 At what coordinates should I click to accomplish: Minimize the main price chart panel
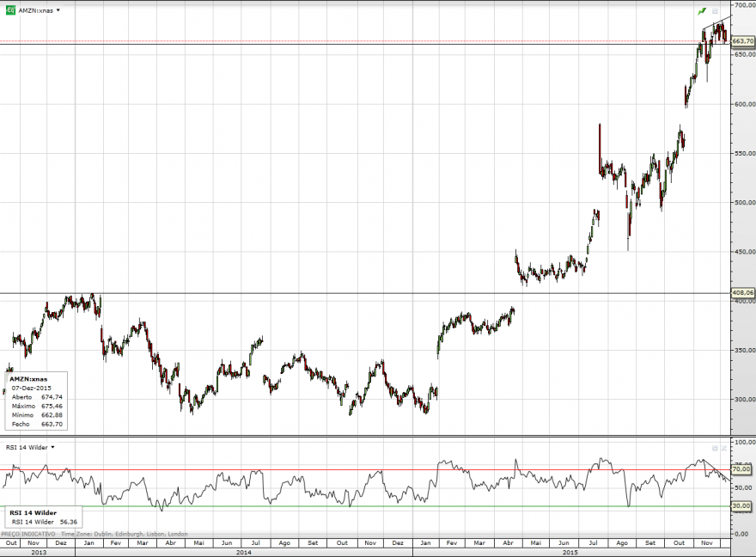click(715, 11)
